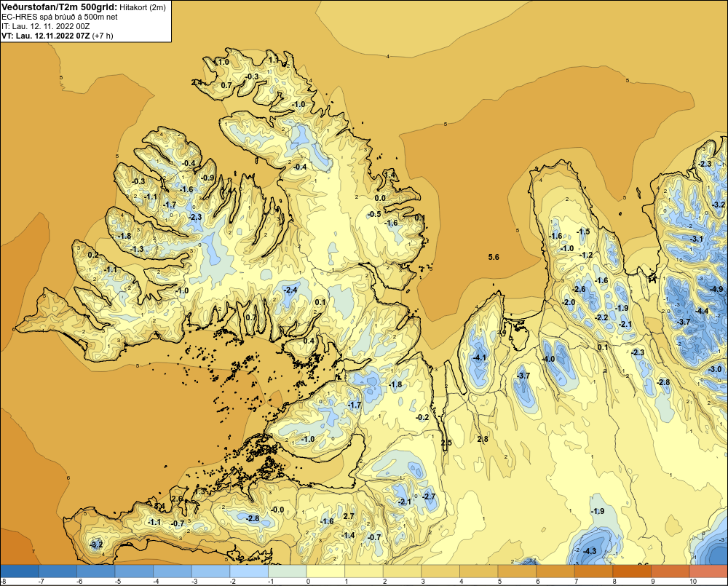
Task: Click the -2.6 temperature label
Action: pyautogui.click(x=579, y=289)
